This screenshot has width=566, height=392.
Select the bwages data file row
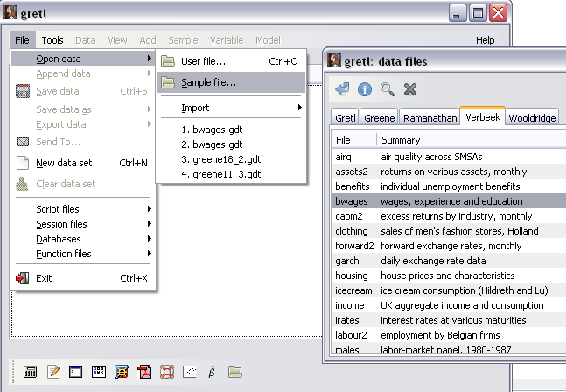click(449, 201)
